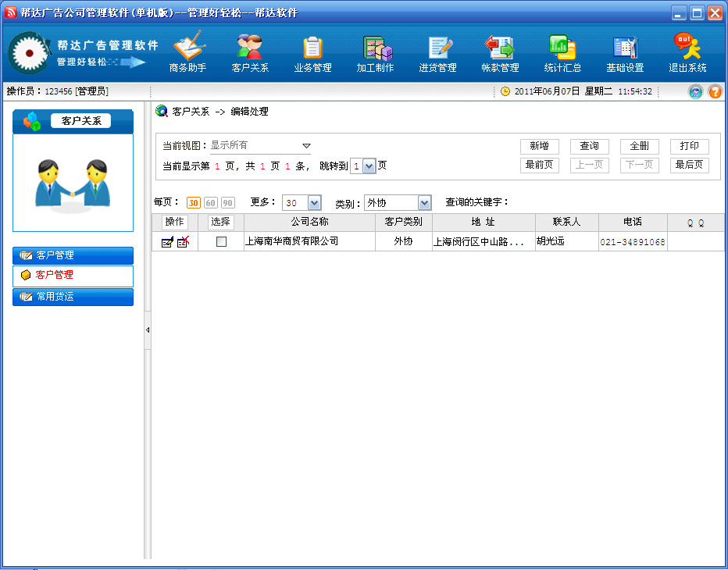The image size is (728, 570).
Task: Click the 上一页 button
Action: click(590, 166)
